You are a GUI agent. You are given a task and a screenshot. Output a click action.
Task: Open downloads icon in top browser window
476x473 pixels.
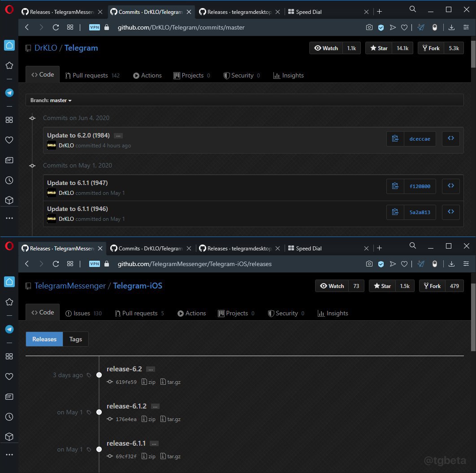[x=452, y=27]
